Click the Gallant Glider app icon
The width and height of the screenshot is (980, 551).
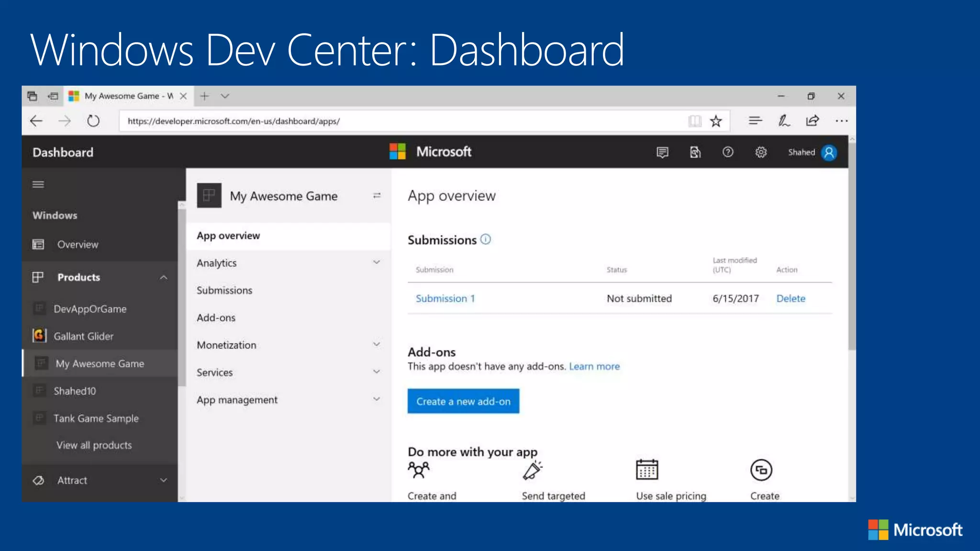[x=39, y=335]
